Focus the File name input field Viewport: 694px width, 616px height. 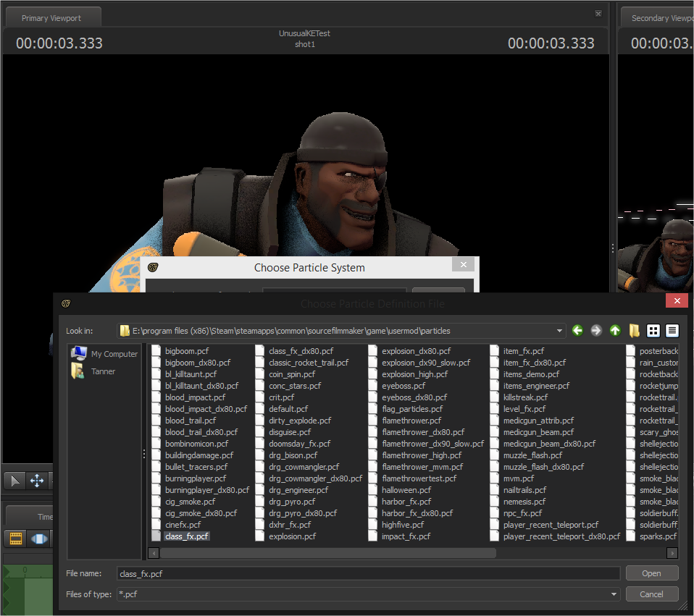pyautogui.click(x=368, y=573)
